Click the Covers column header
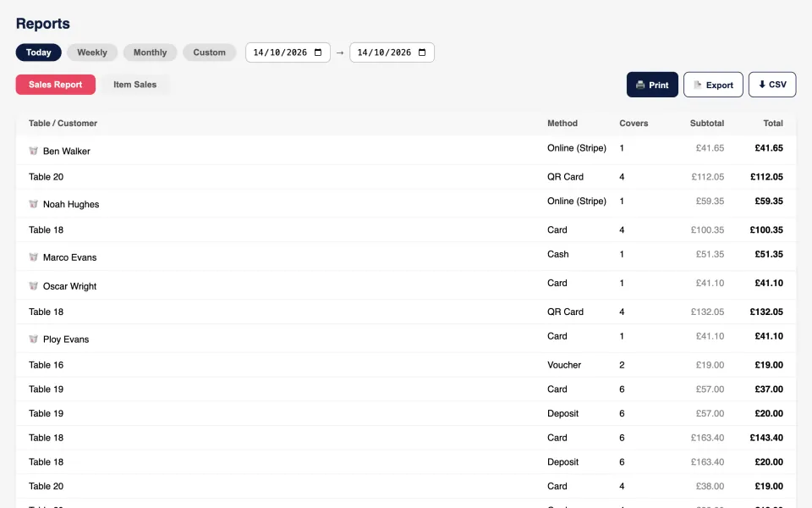The width and height of the screenshot is (812, 508). tap(634, 124)
